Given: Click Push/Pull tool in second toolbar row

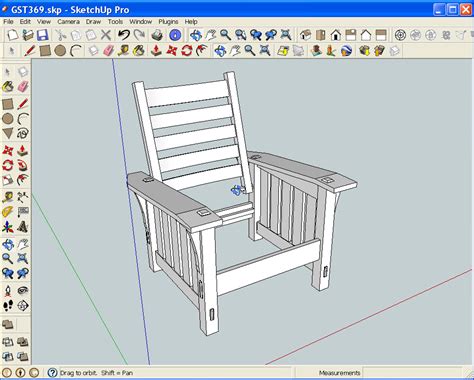Looking at the screenshot, I should 156,51.
